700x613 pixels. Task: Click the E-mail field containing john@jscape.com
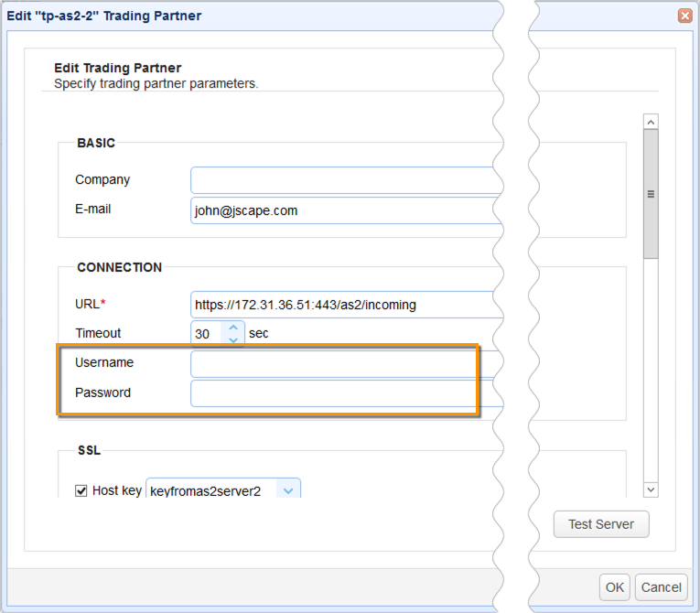click(346, 210)
